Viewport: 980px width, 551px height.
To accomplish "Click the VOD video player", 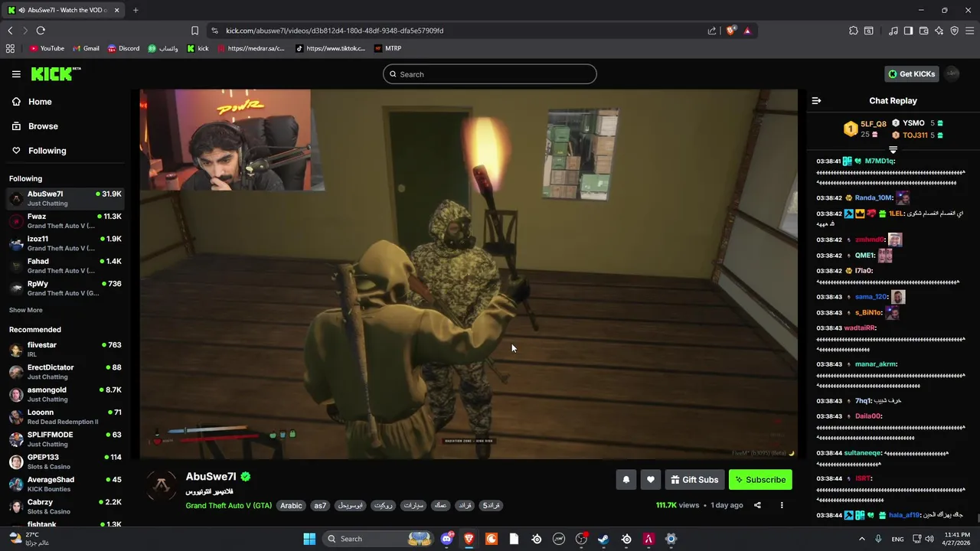I will 469,274.
